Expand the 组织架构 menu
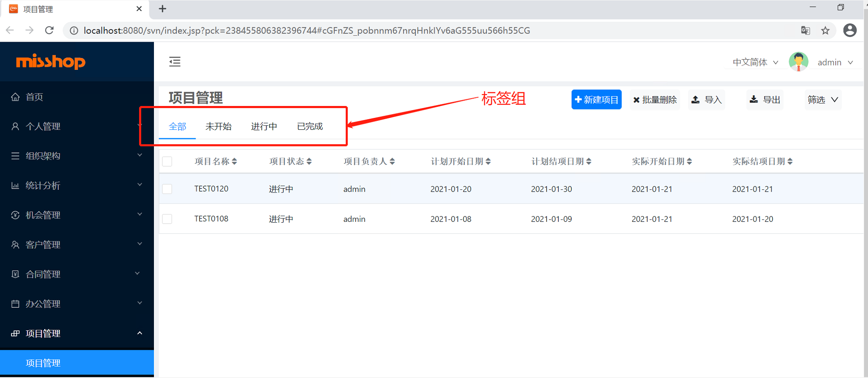The height and width of the screenshot is (378, 868). [x=139, y=155]
